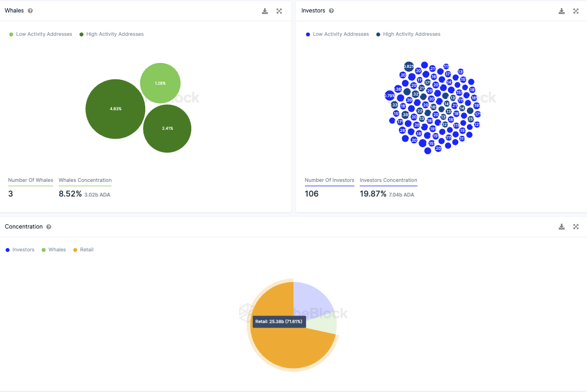Download the Whales chart data

(265, 11)
